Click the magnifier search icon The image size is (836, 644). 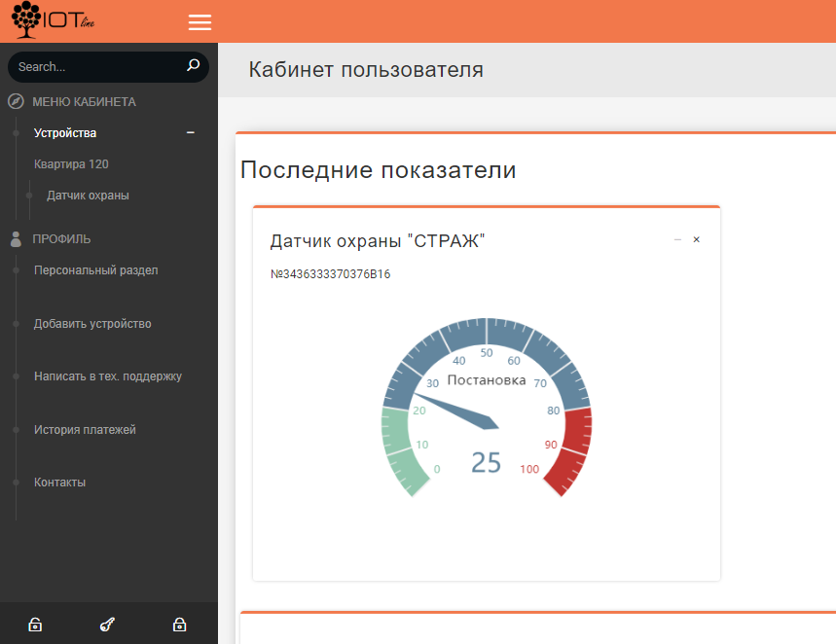(x=193, y=66)
